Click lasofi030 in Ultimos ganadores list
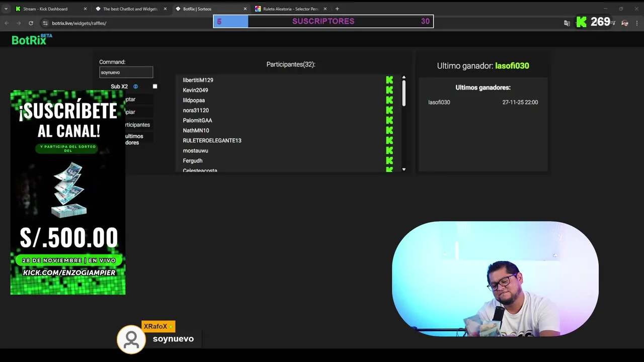This screenshot has height=362, width=644. [439, 102]
